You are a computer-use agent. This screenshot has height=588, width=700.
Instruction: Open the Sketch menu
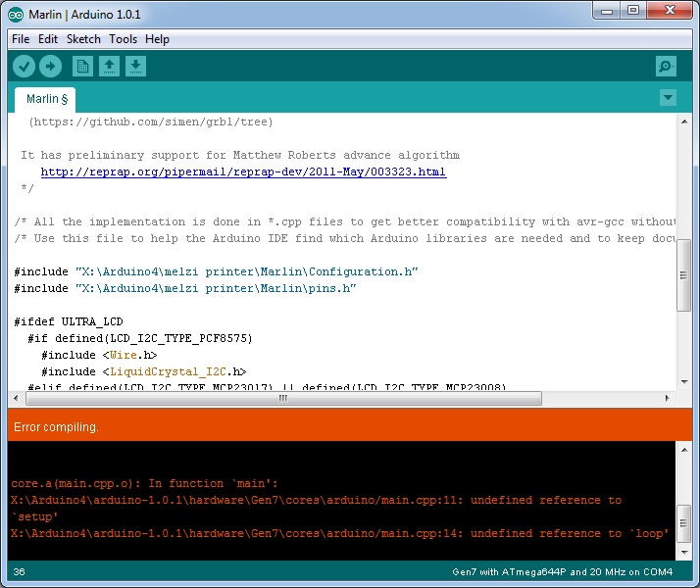(x=83, y=39)
